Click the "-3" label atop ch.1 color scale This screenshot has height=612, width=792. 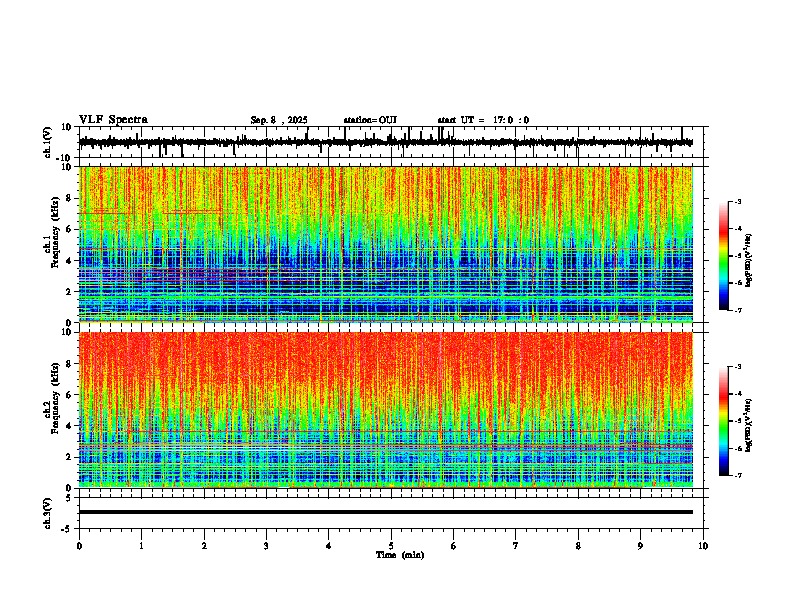pyautogui.click(x=737, y=201)
